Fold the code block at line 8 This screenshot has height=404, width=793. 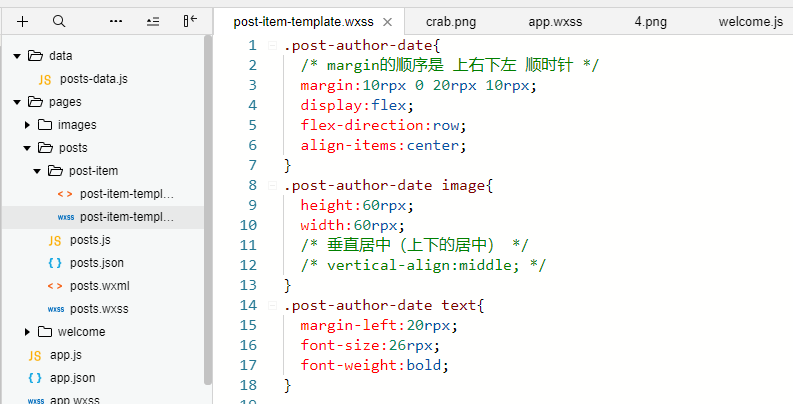[272, 186]
